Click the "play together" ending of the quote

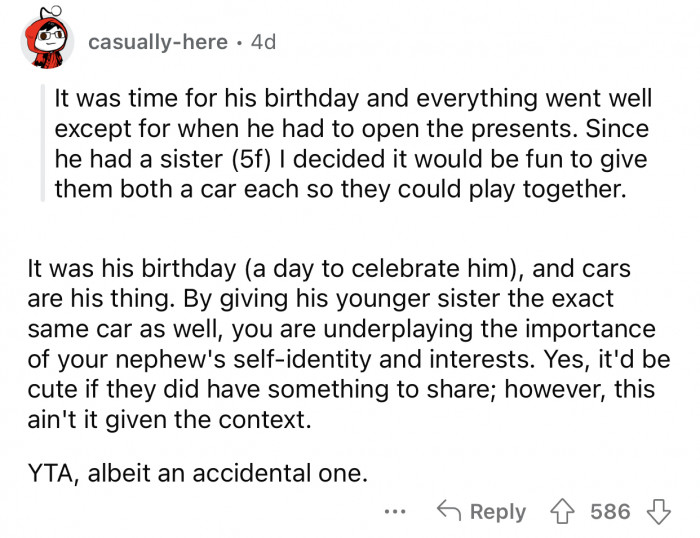(x=560, y=190)
